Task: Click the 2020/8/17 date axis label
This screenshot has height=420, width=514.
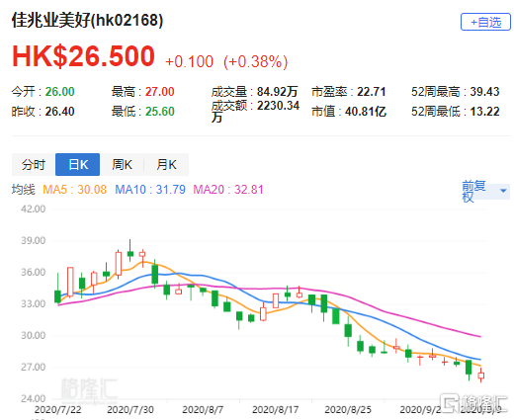Action: [x=276, y=410]
